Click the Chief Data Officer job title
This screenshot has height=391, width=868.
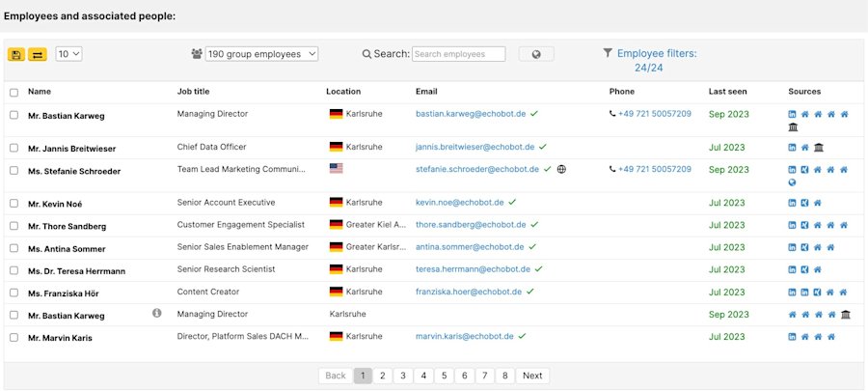[211, 147]
